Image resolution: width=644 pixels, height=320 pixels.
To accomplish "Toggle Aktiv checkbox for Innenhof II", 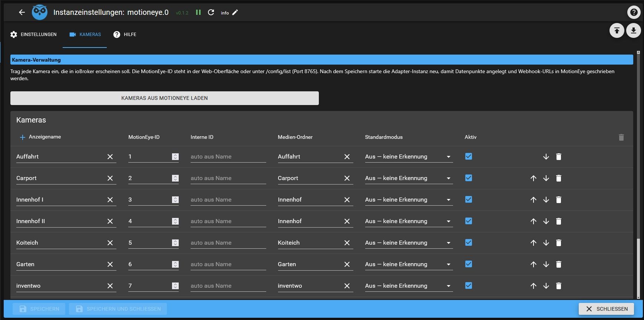I will click(x=469, y=221).
